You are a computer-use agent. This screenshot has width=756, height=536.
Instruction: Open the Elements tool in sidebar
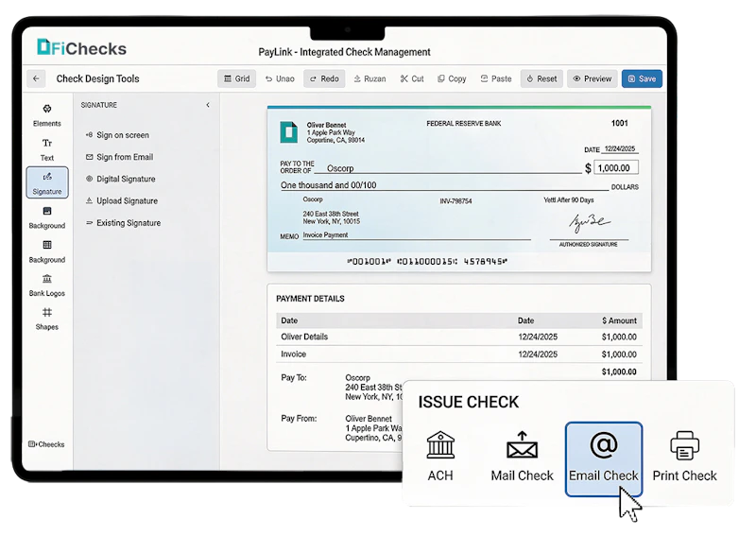point(46,115)
